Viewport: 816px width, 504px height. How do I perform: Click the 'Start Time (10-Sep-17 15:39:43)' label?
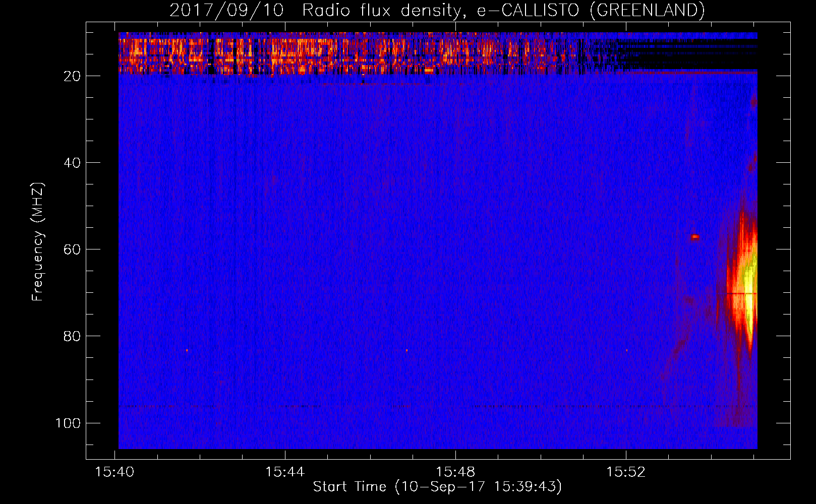tap(437, 487)
